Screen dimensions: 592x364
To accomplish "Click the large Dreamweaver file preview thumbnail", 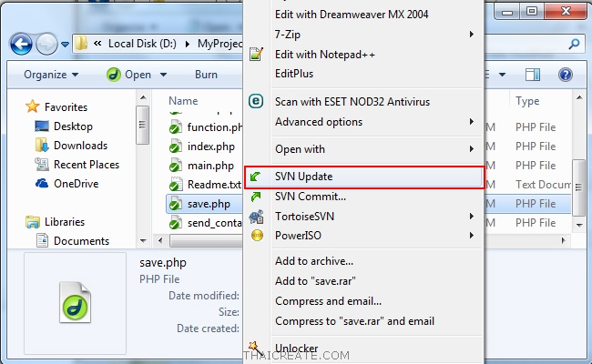I will [75, 303].
